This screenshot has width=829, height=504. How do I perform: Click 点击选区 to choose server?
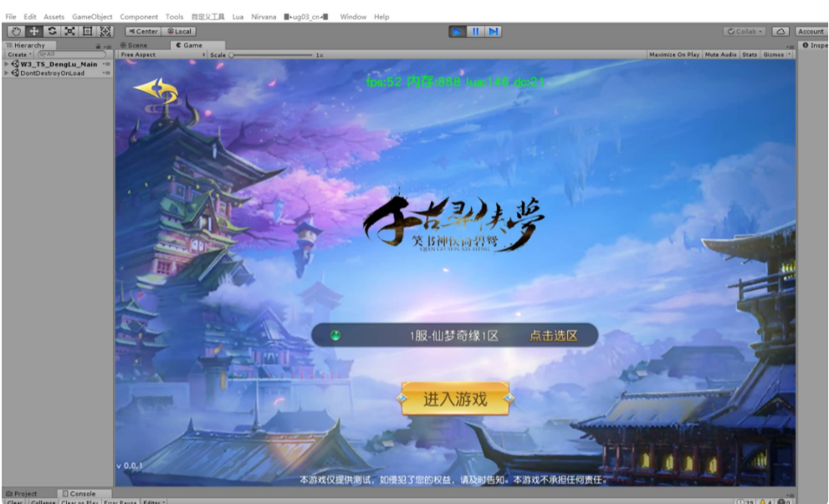click(x=553, y=336)
